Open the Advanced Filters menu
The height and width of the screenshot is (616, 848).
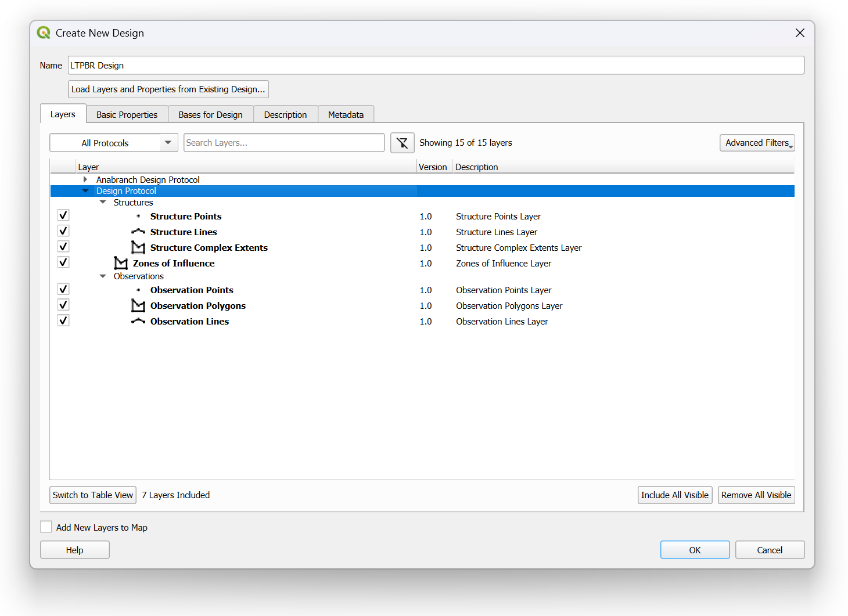pyautogui.click(x=757, y=143)
